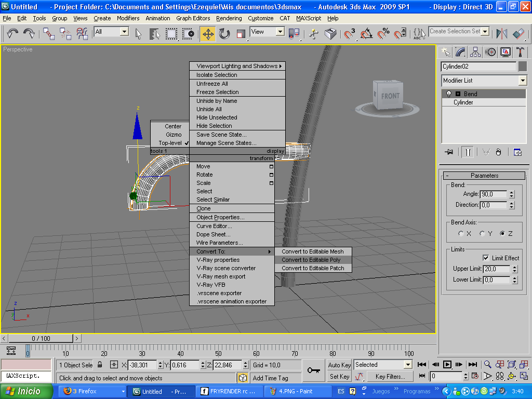Image resolution: width=532 pixels, height=399 pixels.
Task: Open the Select by Name list
Action: point(154,34)
